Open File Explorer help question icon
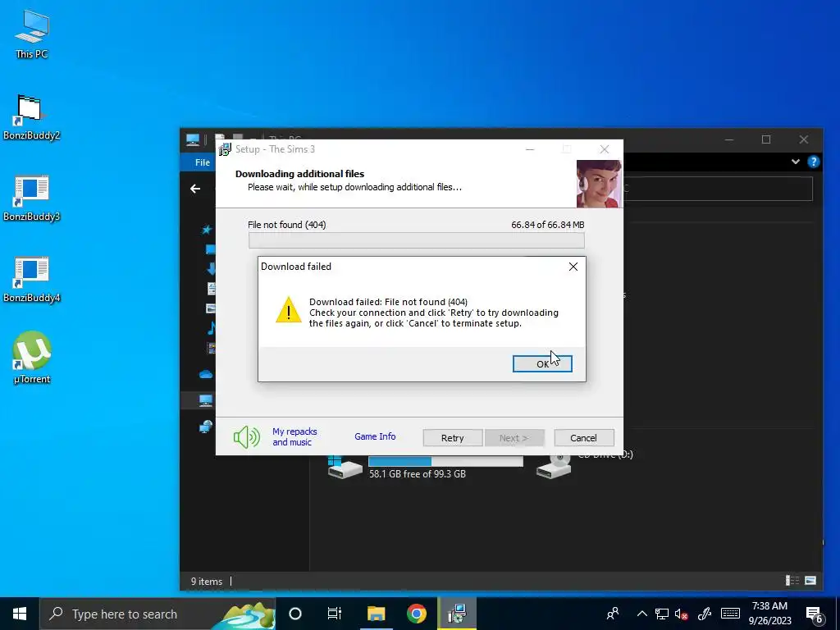The width and height of the screenshot is (840, 630). click(x=813, y=162)
